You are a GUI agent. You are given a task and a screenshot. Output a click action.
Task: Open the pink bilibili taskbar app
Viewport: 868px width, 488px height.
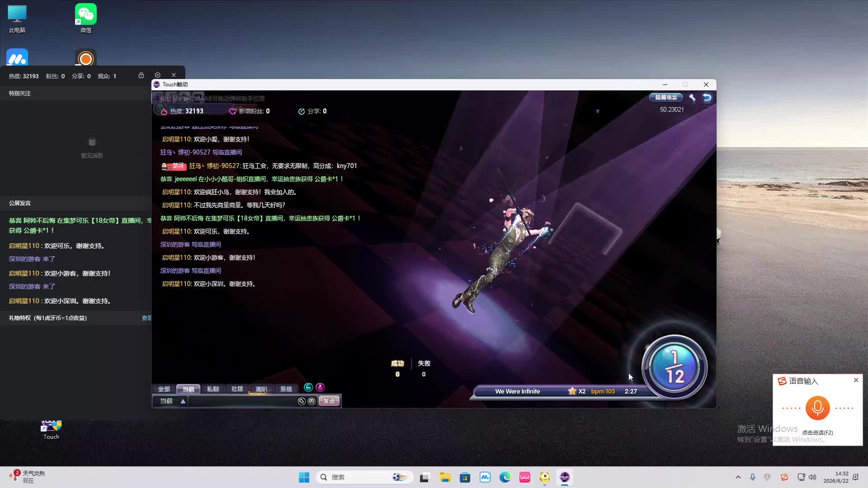(524, 477)
